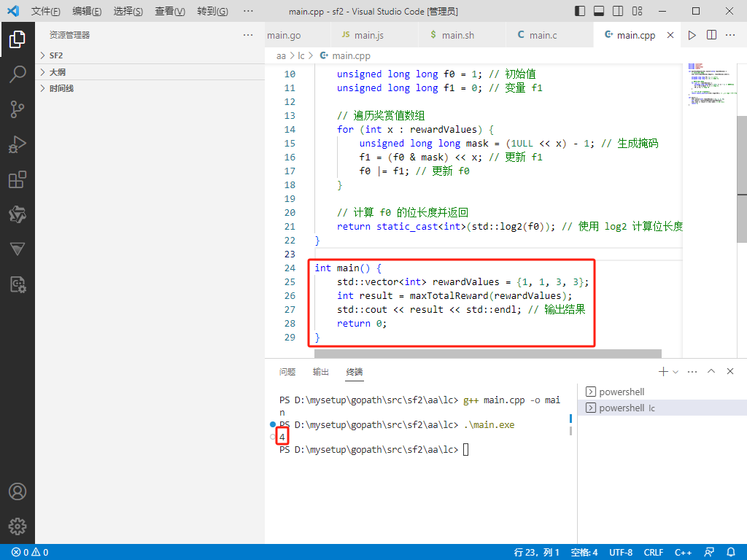Open the Accounts icon in activity bar
This screenshot has height=560, width=747.
click(x=18, y=491)
